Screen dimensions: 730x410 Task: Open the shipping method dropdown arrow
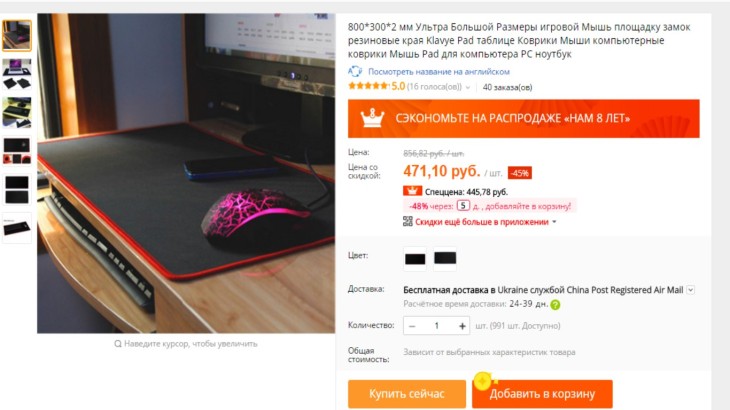click(690, 290)
